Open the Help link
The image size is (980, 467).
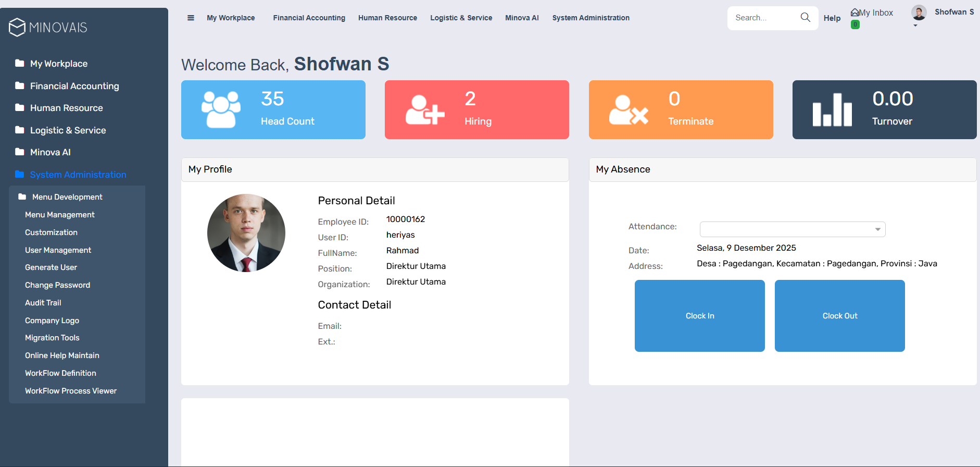[832, 18]
